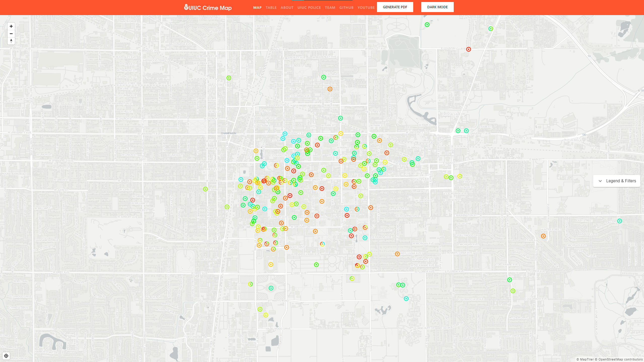This screenshot has height=362, width=644.
Task: Zoom out the map with minus button
Action: pos(11,34)
